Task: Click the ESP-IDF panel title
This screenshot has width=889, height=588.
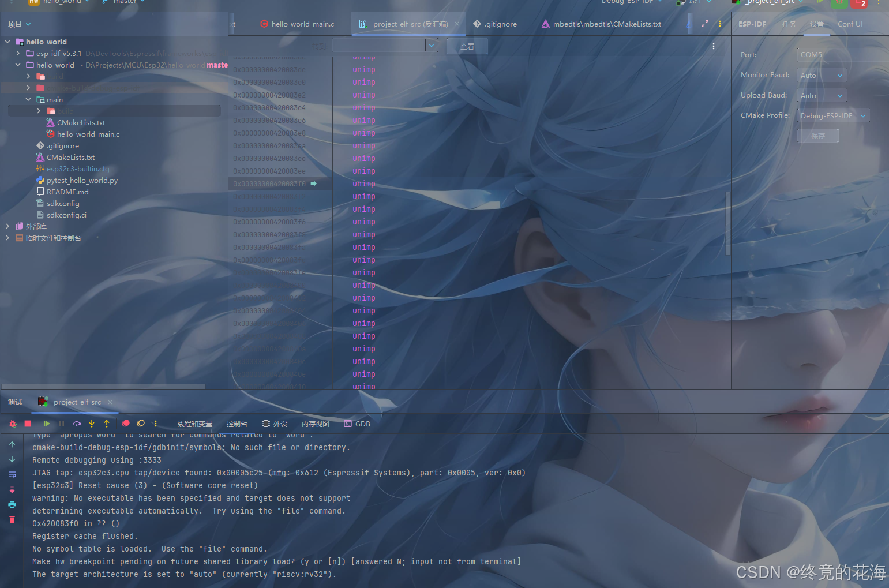Action: (752, 24)
